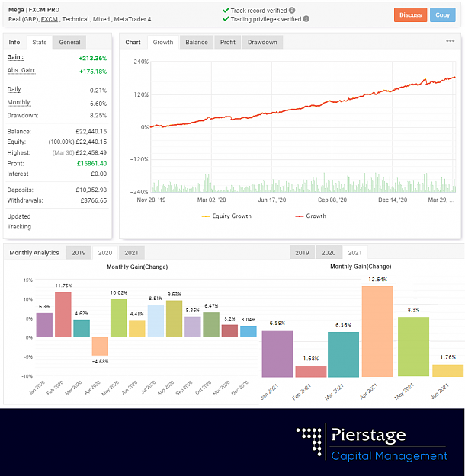Select 2020 tab in right analytics panel

point(329,253)
